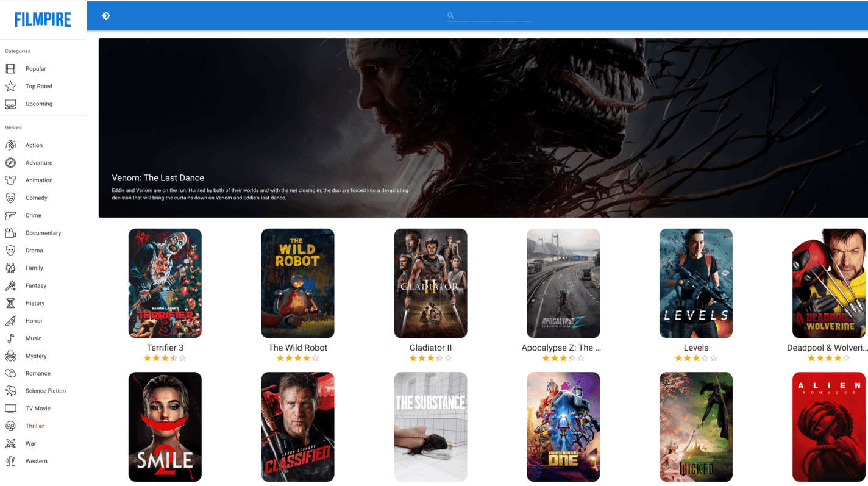The height and width of the screenshot is (486, 868).
Task: Select the Thriller genre label
Action: 35,426
